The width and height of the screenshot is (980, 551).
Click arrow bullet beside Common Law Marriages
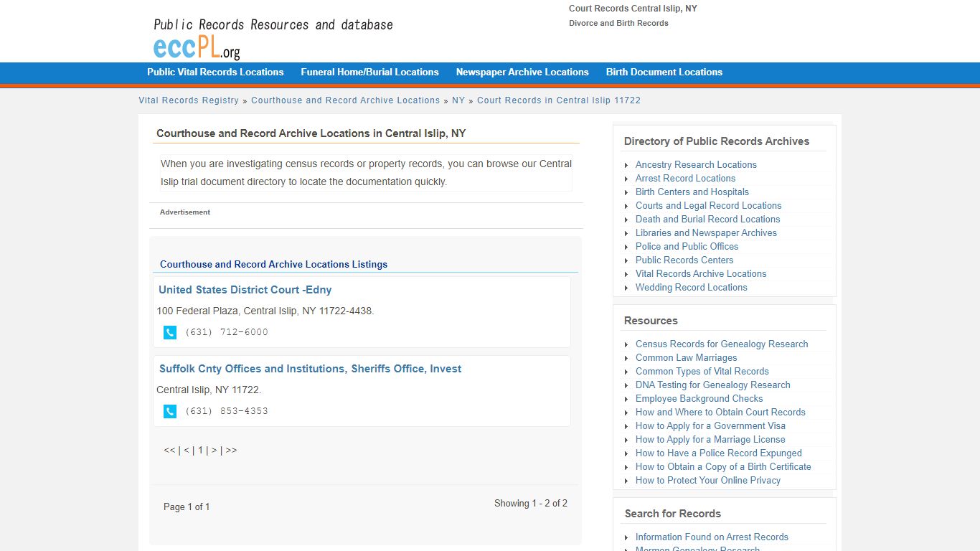(626, 358)
